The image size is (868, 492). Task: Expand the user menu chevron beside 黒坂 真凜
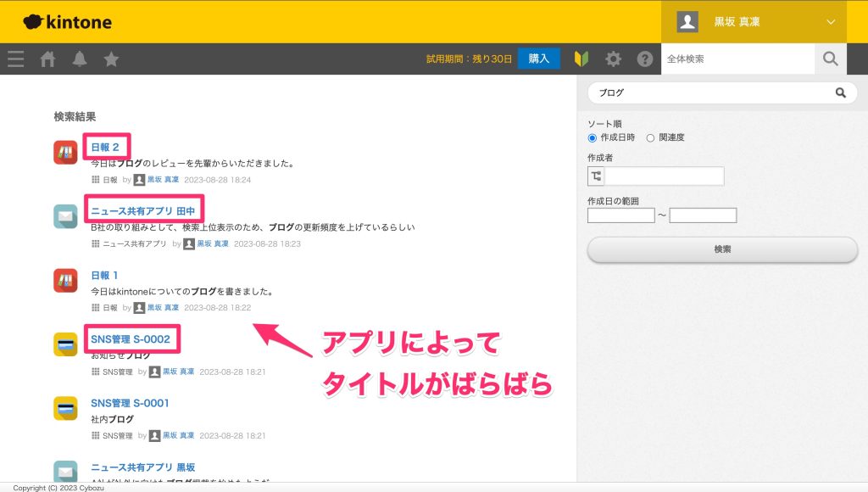click(831, 22)
